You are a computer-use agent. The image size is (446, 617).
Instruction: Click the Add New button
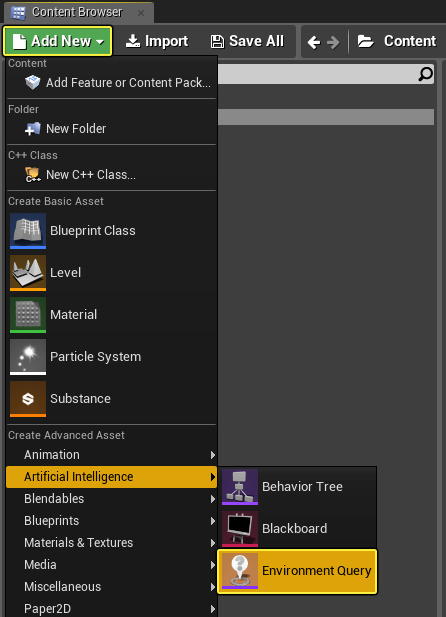coord(57,41)
